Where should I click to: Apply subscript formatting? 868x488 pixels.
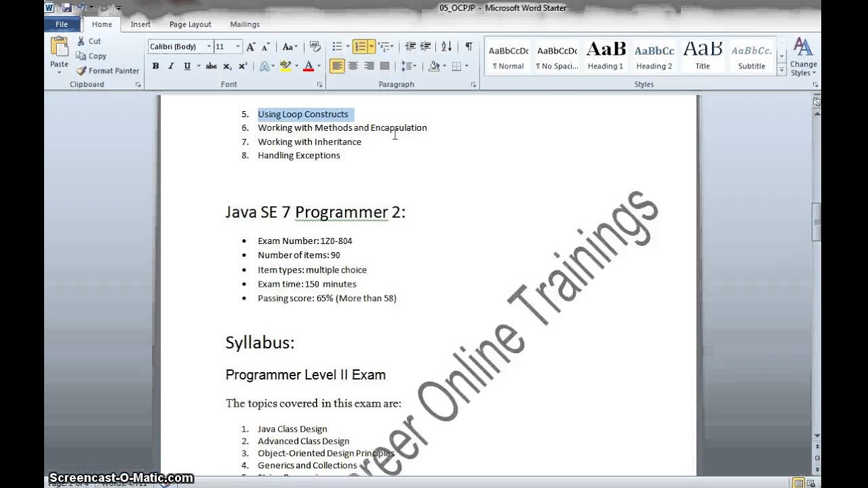(x=227, y=66)
